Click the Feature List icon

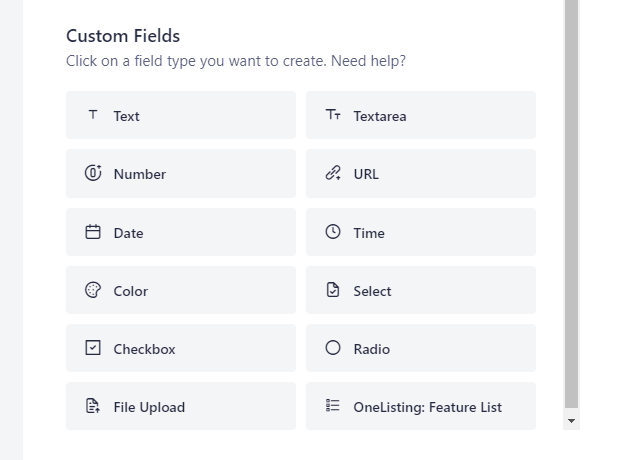click(x=333, y=406)
